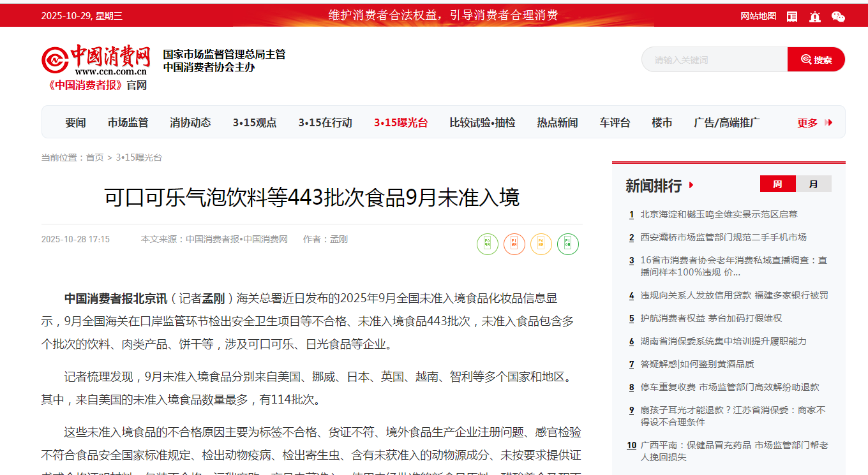
Task: Open the 网站地图 link
Action: click(x=758, y=17)
